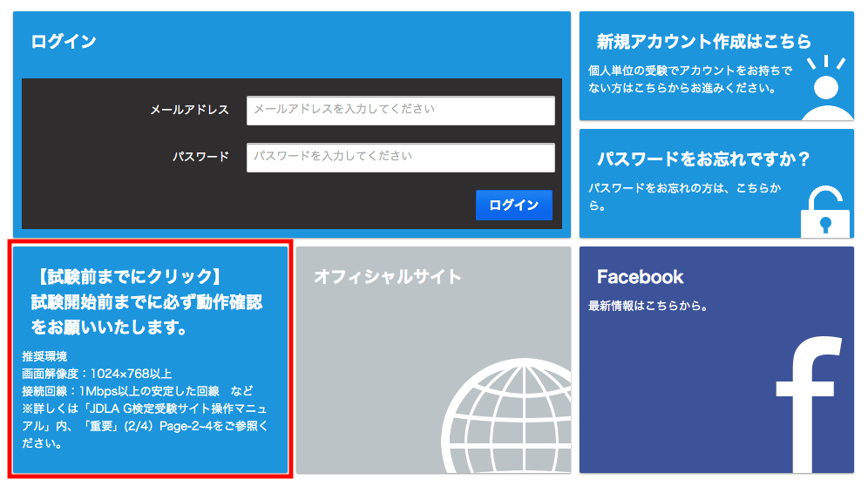Open the オフィシャルサイト tile title

(387, 276)
